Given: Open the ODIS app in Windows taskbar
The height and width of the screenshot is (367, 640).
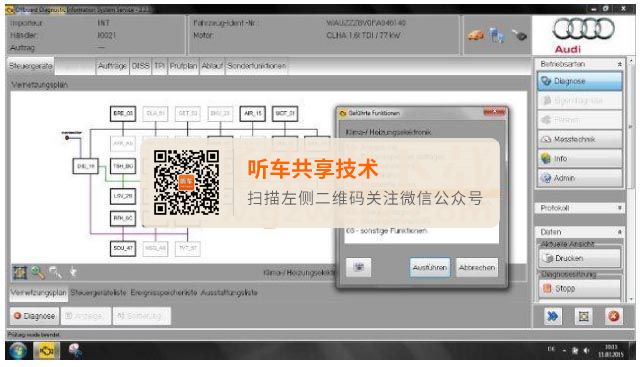Looking at the screenshot, I should pos(47,351).
